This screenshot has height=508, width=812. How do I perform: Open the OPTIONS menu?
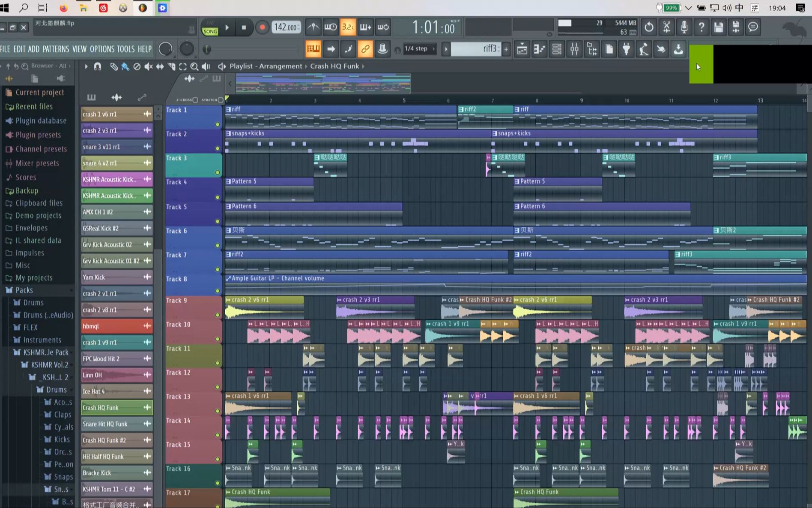pyautogui.click(x=102, y=49)
